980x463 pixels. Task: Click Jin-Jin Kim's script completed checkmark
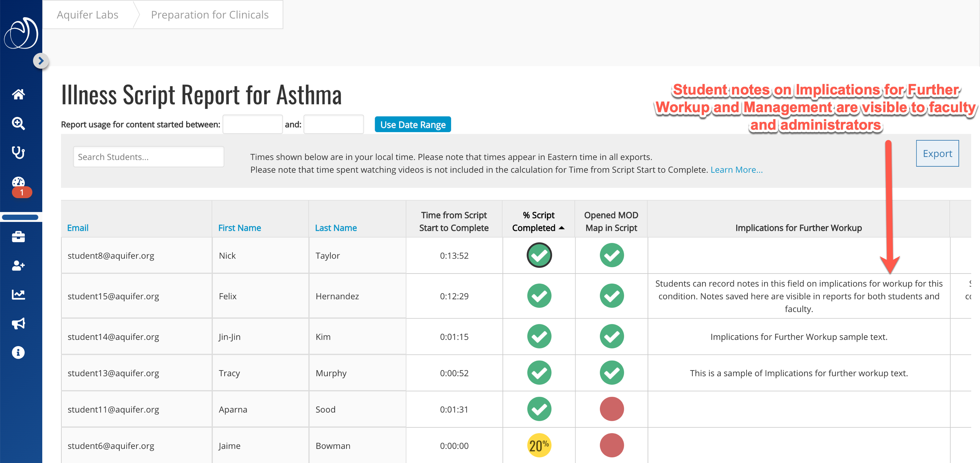(x=539, y=336)
